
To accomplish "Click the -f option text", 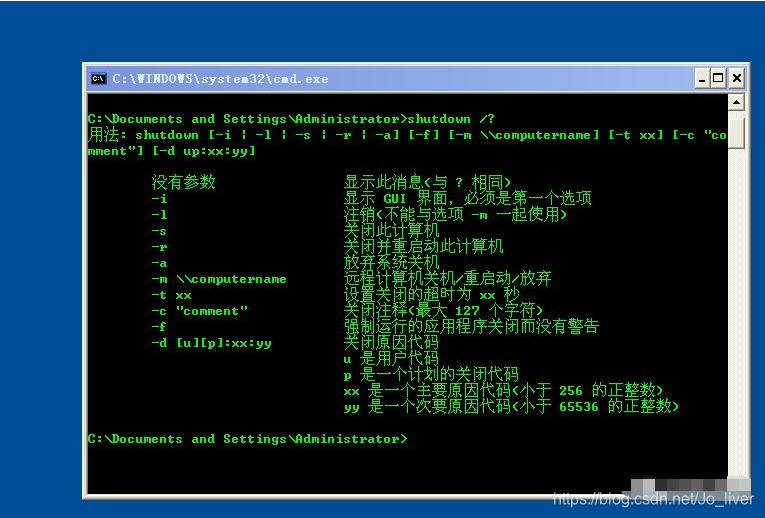I will 159,326.
